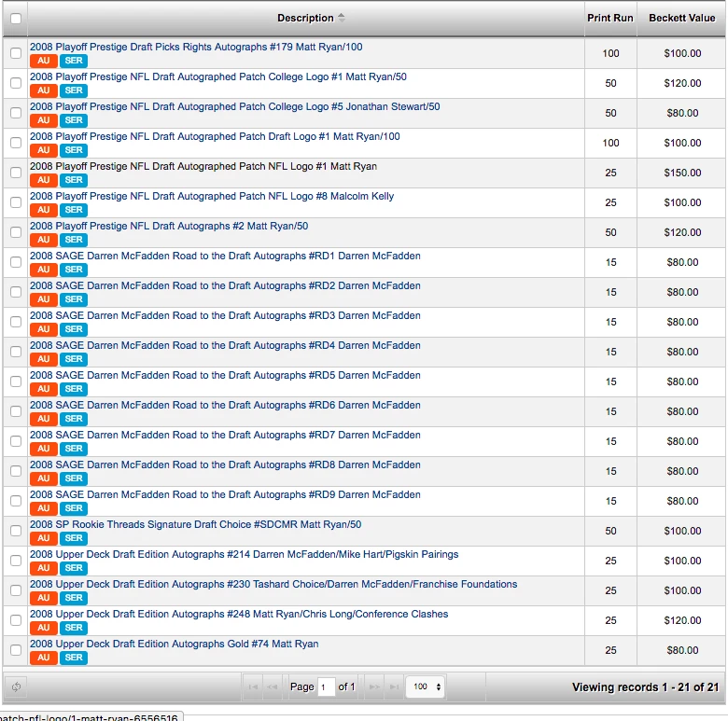Open SAGE Road to the Draft #RD4 link
728x721 pixels.
[225, 345]
